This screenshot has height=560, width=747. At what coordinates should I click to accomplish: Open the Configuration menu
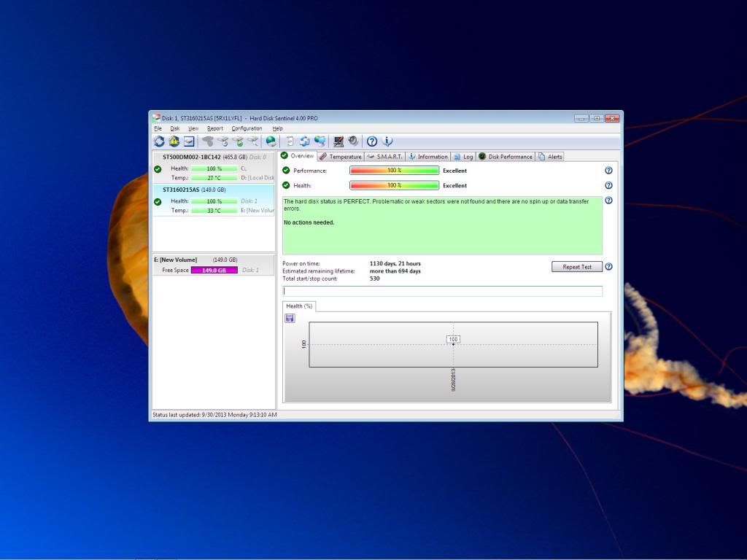tap(247, 128)
